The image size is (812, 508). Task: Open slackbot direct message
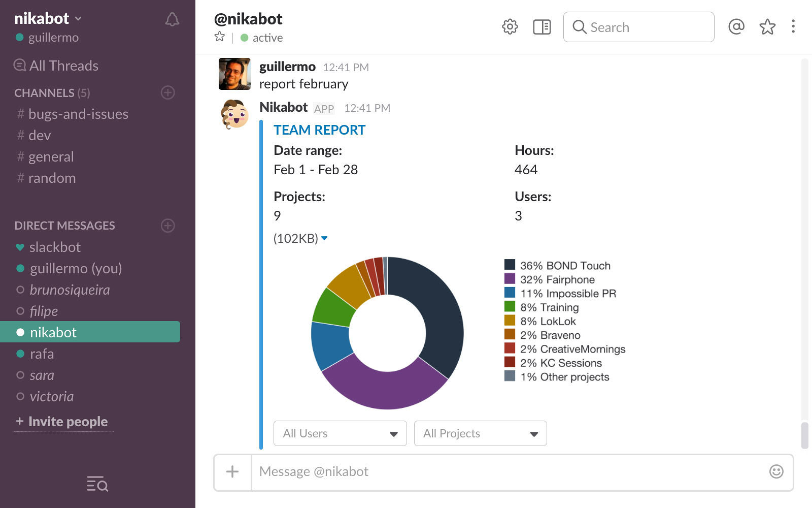(55, 247)
